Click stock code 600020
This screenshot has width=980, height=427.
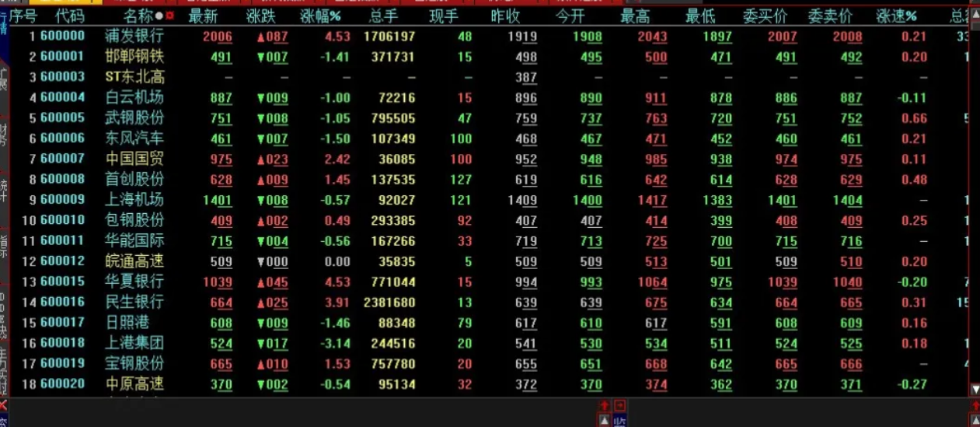point(62,383)
